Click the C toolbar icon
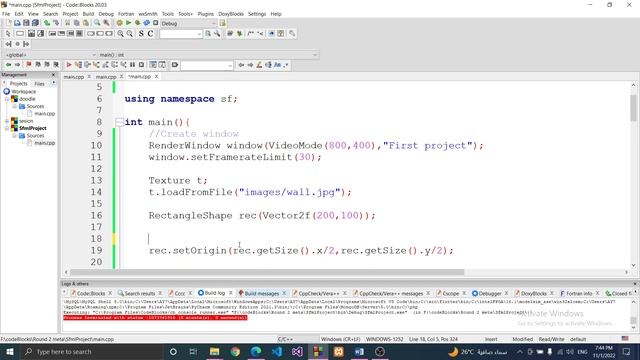The width and height of the screenshot is (640, 360). click(150, 33)
